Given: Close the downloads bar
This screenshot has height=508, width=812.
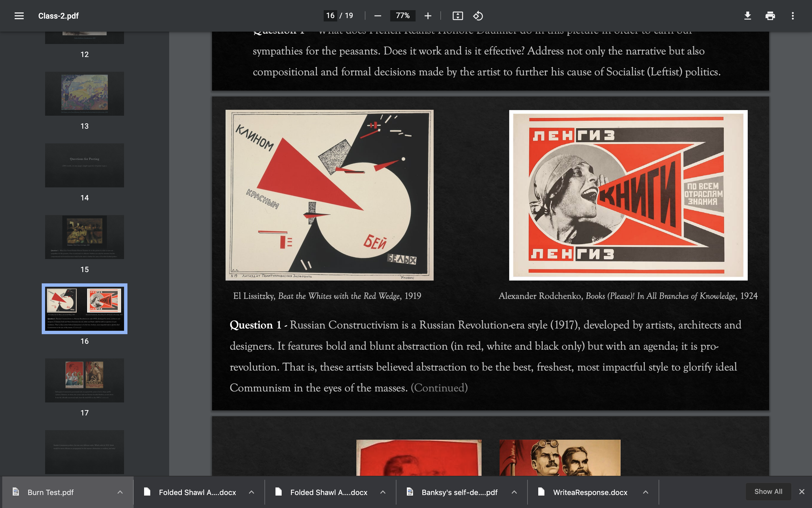Looking at the screenshot, I should [x=802, y=492].
